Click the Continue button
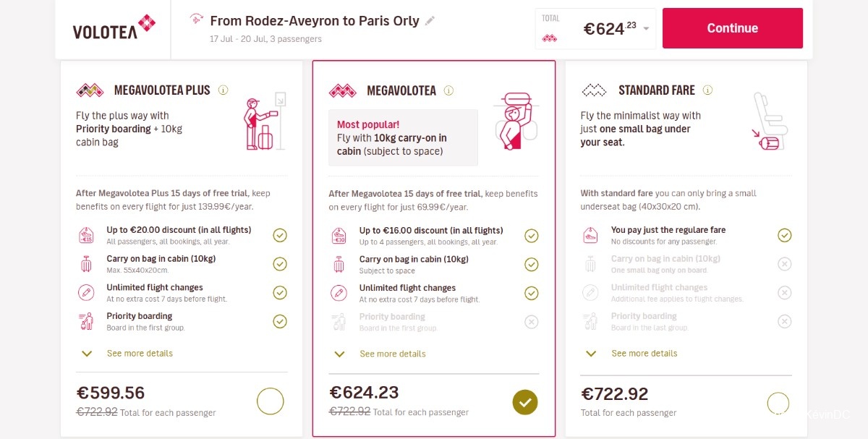868x439 pixels. coord(733,28)
